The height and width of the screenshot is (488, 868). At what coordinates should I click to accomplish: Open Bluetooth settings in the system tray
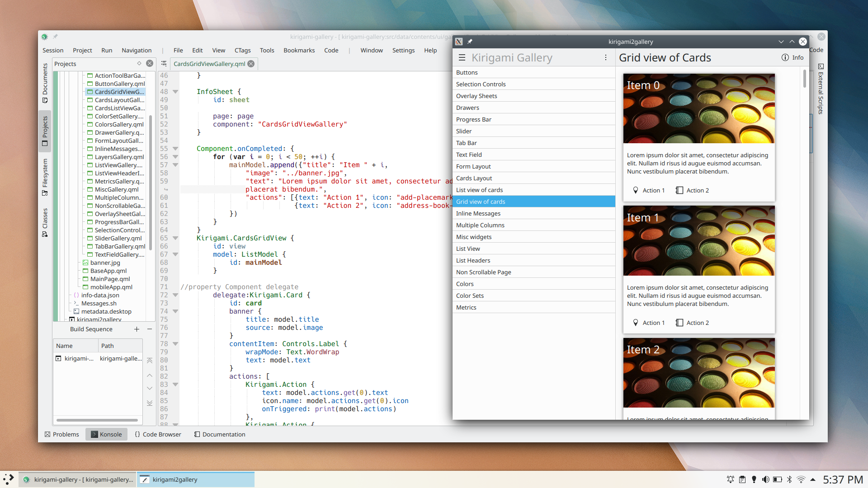tap(789, 479)
